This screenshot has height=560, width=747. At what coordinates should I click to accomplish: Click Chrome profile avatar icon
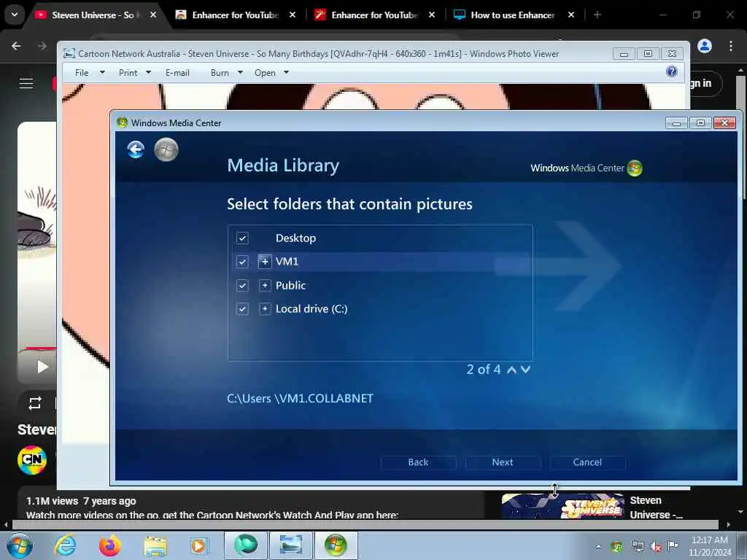705,46
